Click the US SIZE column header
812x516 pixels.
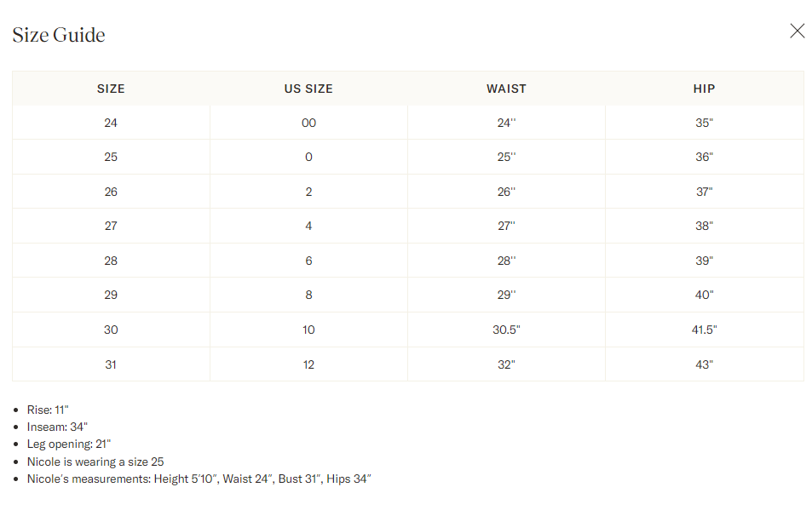[x=308, y=89]
